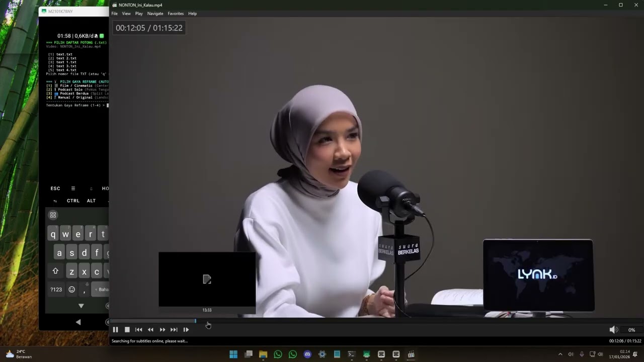Click the 13:33 seek preview thumbnail
This screenshot has width=644, height=362.
pos(207,279)
